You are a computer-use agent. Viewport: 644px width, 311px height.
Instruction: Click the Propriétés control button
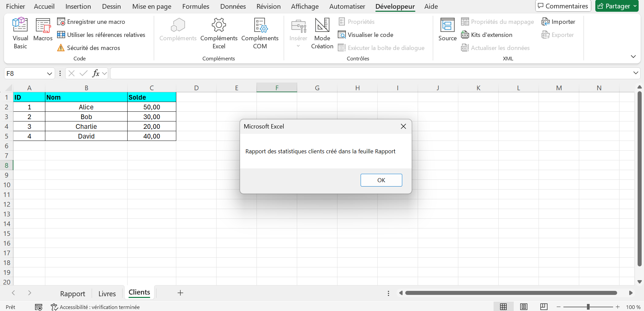356,22
